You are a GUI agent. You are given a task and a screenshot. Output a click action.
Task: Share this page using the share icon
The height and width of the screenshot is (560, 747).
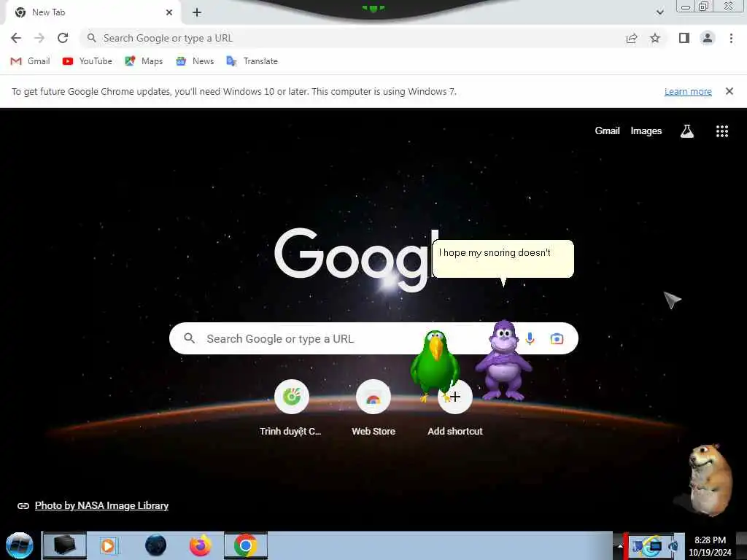(x=632, y=38)
